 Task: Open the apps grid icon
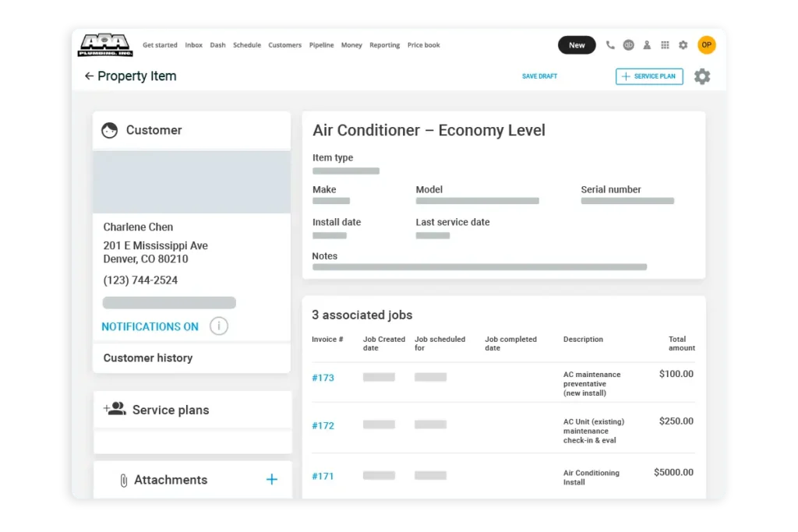[x=666, y=45]
